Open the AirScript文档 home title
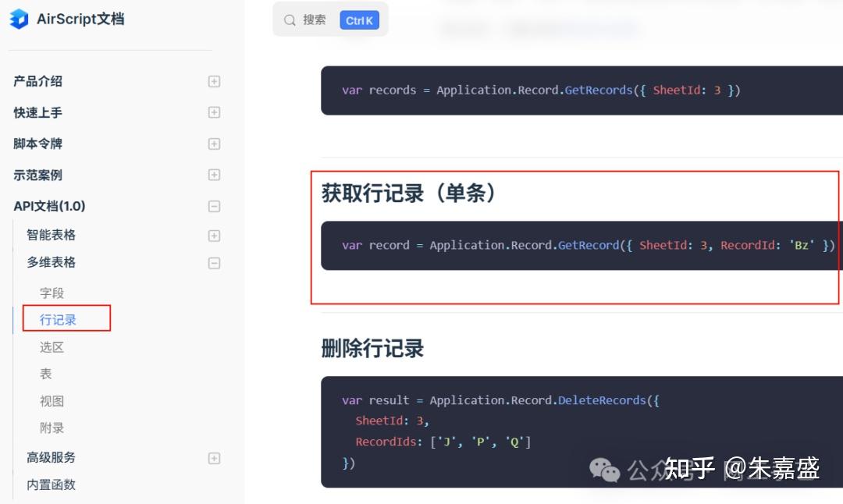Viewport: 843px width, 504px height. tap(80, 19)
